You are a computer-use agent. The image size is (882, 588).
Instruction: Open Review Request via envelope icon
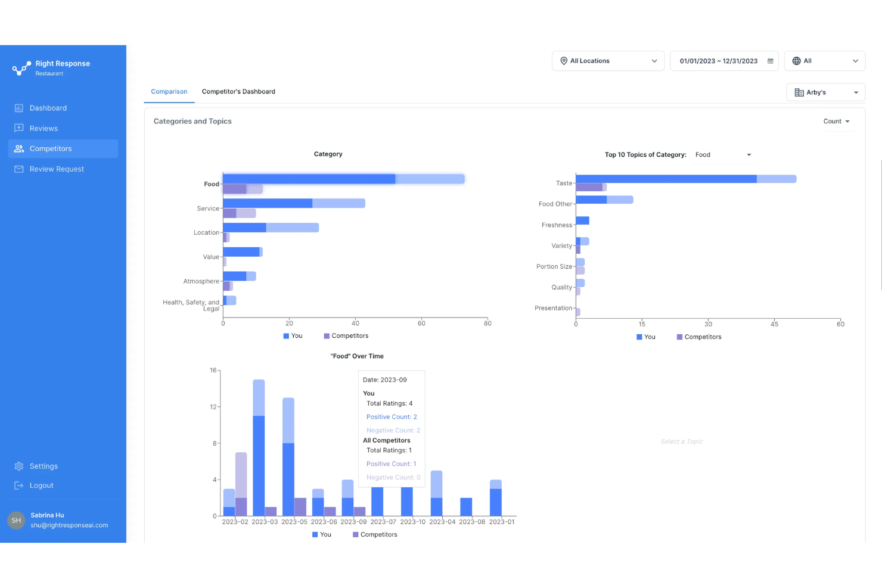[x=18, y=169]
